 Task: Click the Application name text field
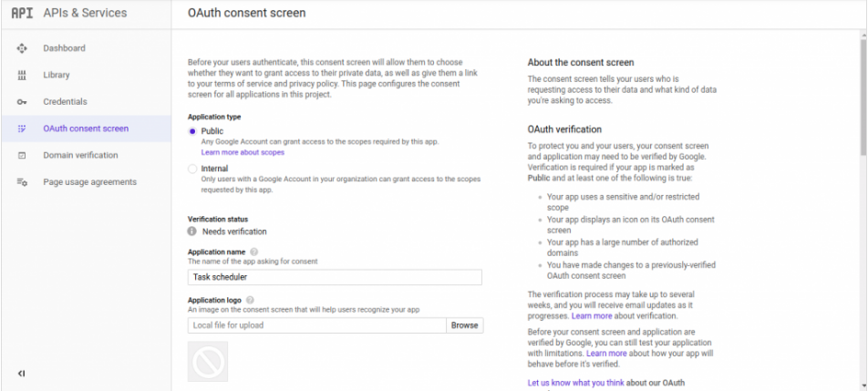click(x=335, y=277)
